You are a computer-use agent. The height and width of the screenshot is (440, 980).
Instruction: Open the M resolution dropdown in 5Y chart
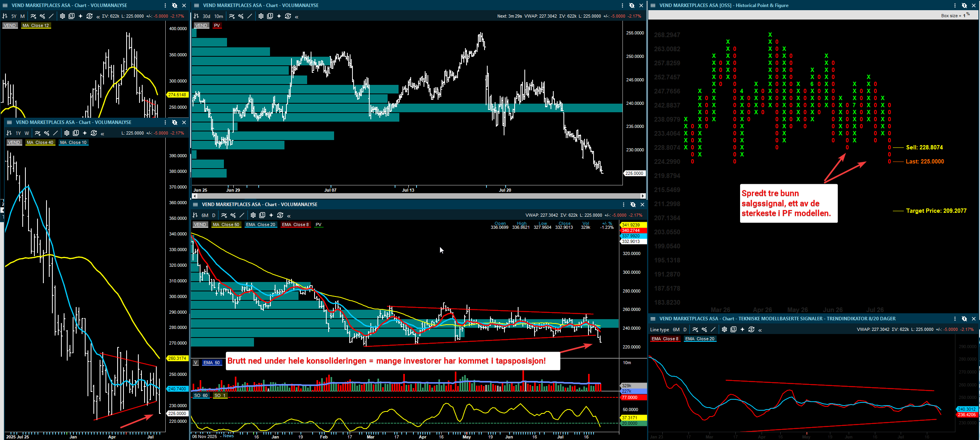(23, 16)
